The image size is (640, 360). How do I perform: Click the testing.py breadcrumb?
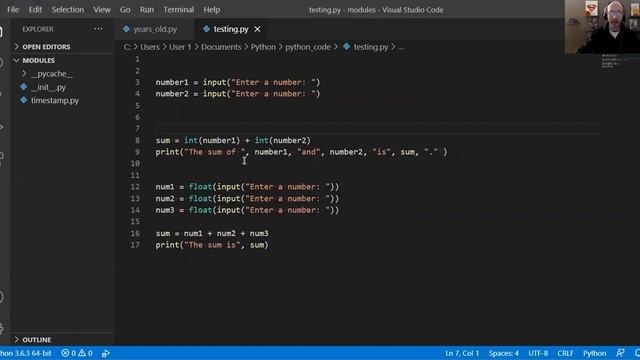coord(371,47)
